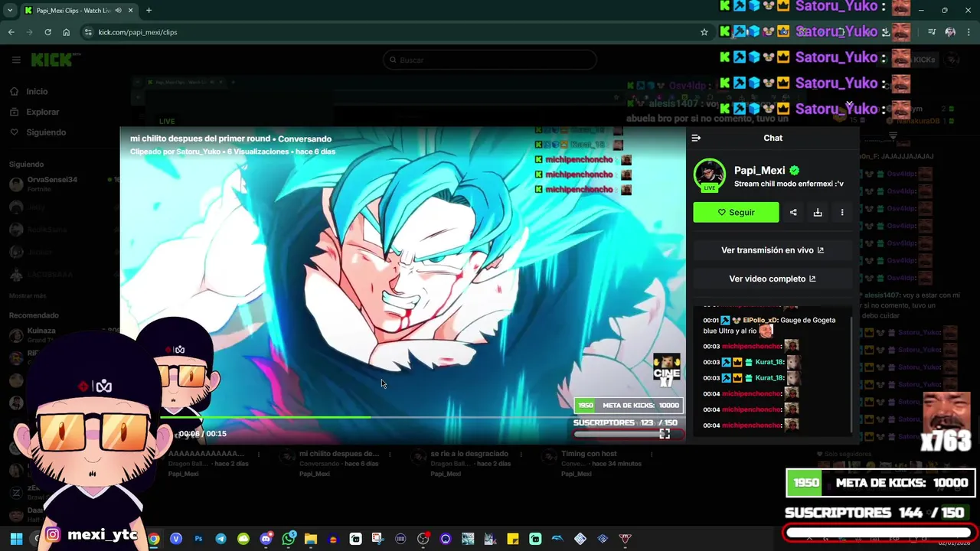Open the yellow sticky notes taskbar app
This screenshot has width=980, height=551.
click(513, 539)
